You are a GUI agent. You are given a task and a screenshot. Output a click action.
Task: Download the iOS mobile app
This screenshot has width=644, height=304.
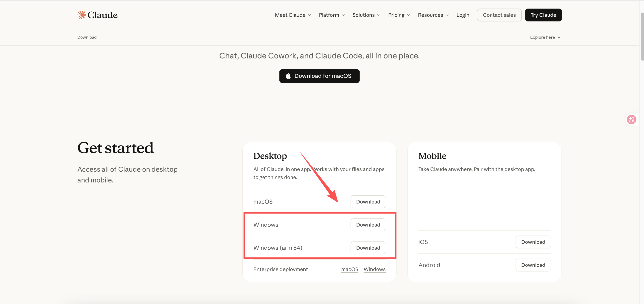tap(533, 242)
